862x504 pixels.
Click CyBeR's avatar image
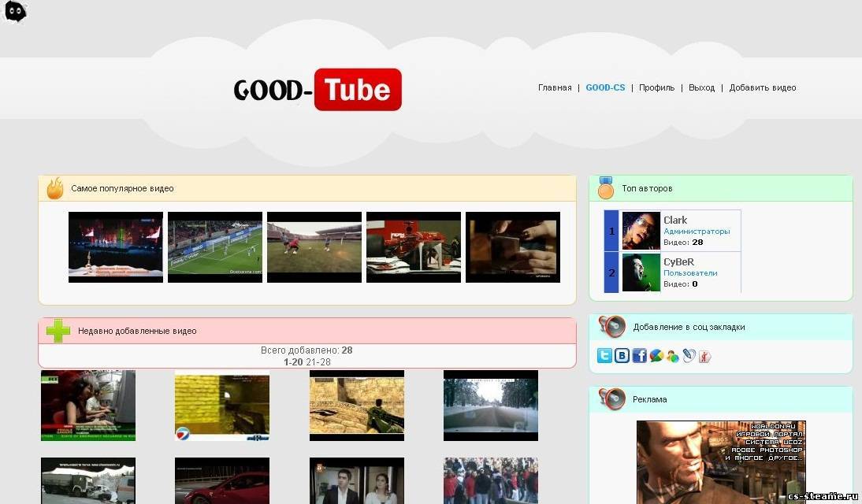coord(641,272)
